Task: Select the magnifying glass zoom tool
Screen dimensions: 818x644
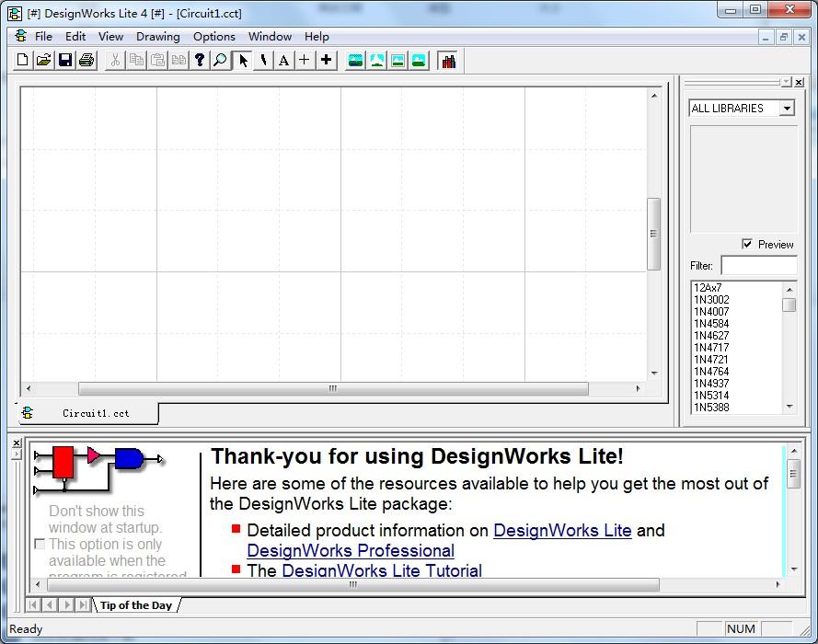Action: click(221, 61)
